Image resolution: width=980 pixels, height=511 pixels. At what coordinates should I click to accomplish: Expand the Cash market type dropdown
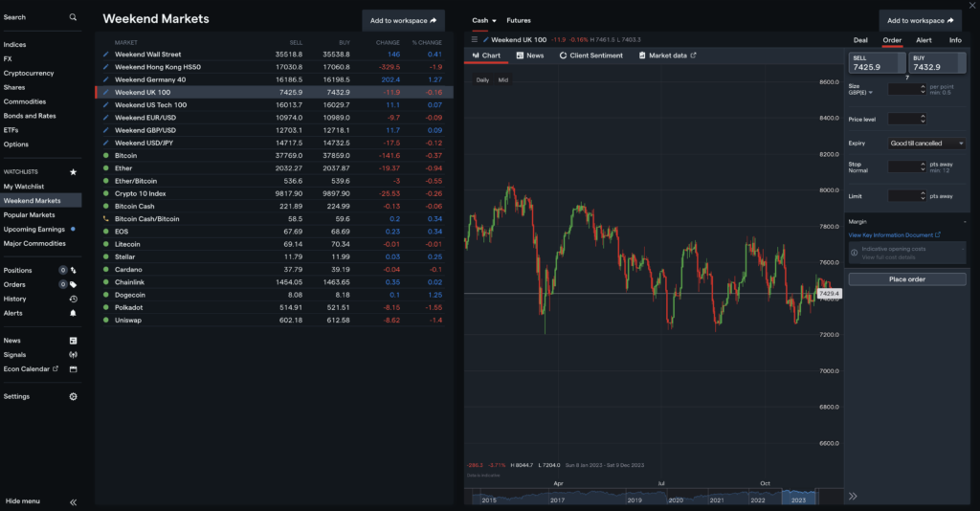pyautogui.click(x=483, y=20)
